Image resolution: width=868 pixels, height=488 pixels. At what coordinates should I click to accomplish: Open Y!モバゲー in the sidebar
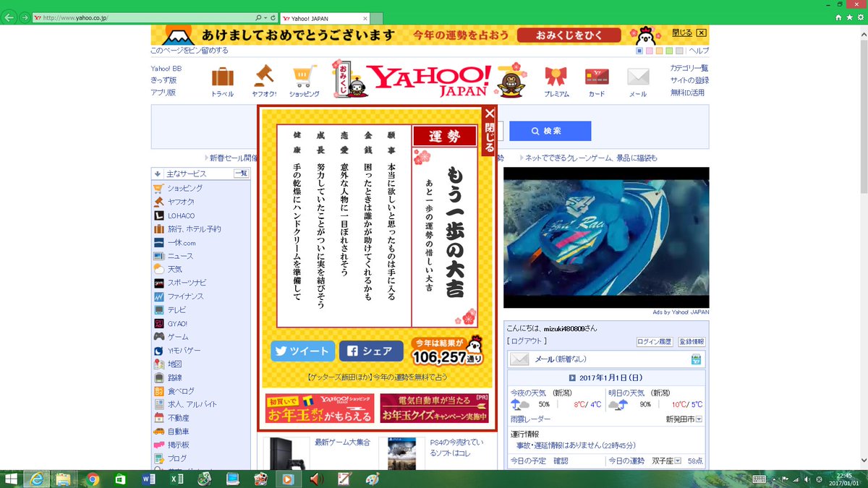[x=184, y=351]
